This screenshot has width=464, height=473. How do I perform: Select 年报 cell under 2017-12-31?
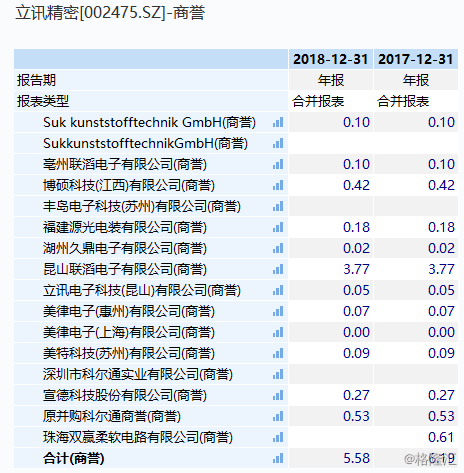click(416, 80)
